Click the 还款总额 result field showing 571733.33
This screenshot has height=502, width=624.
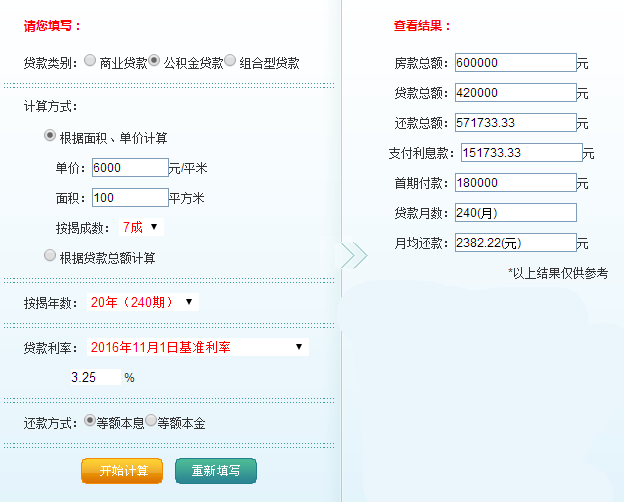(516, 123)
